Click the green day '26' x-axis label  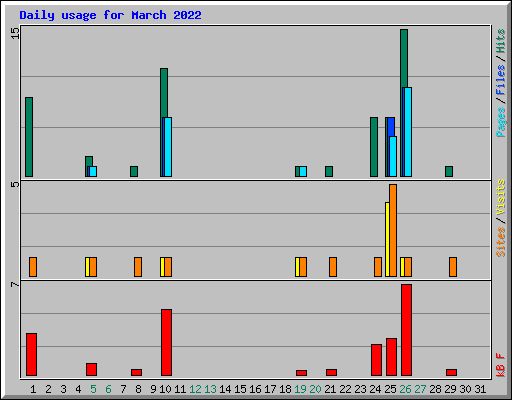(405, 389)
